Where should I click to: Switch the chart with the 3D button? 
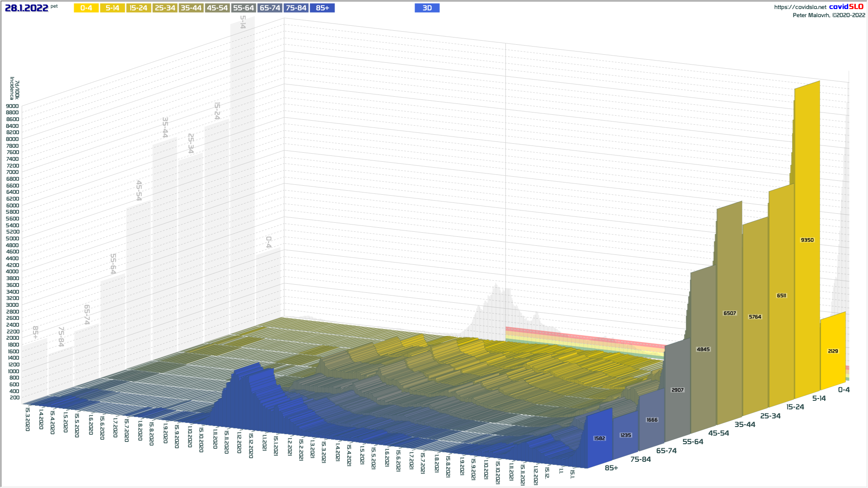[x=427, y=8]
